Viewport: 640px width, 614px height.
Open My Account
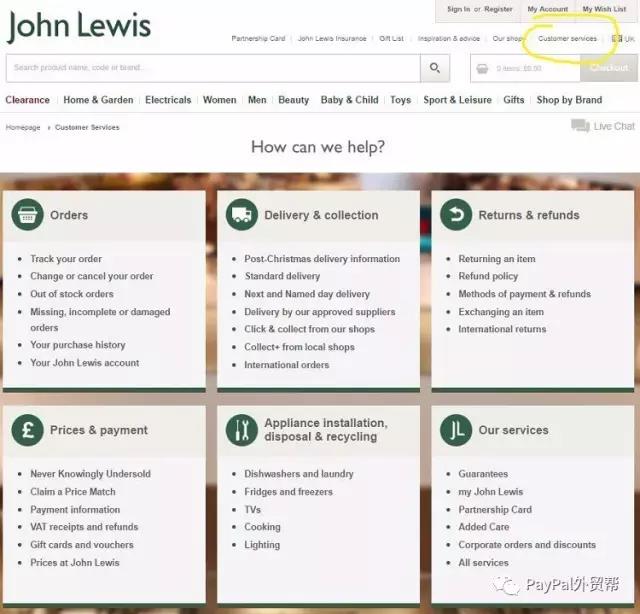tap(548, 9)
